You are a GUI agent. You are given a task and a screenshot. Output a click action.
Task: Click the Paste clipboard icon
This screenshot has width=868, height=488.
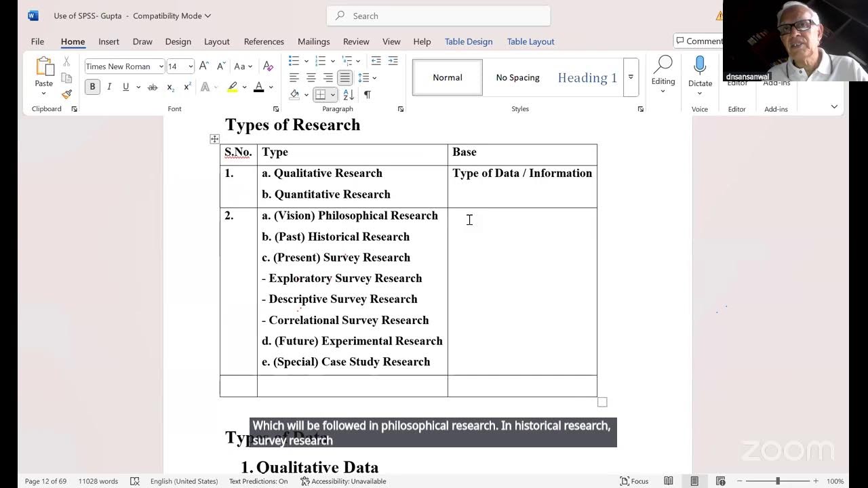coord(44,67)
